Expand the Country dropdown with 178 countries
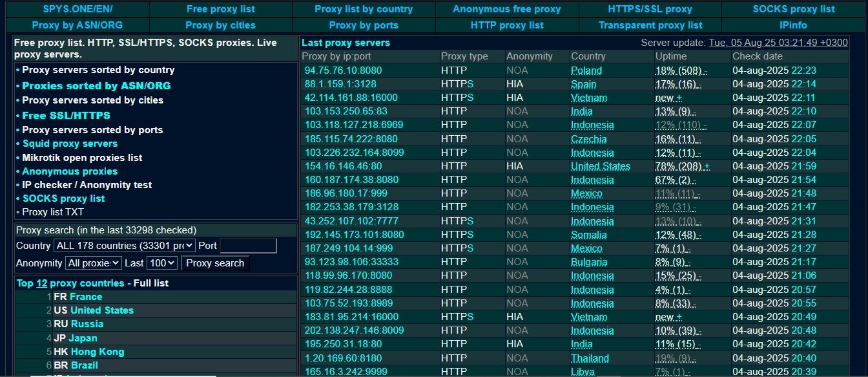 point(124,246)
